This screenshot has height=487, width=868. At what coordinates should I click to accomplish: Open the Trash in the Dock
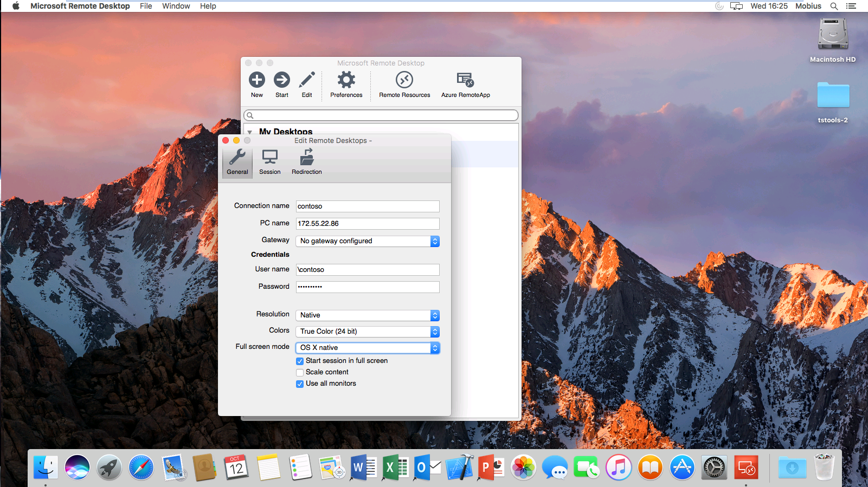pyautogui.click(x=824, y=467)
